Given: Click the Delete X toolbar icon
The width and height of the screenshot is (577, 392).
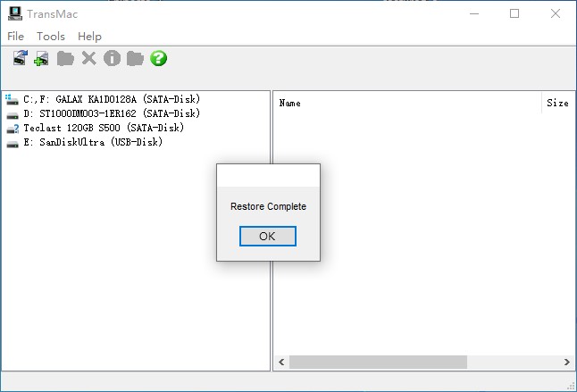Looking at the screenshot, I should click(x=88, y=58).
